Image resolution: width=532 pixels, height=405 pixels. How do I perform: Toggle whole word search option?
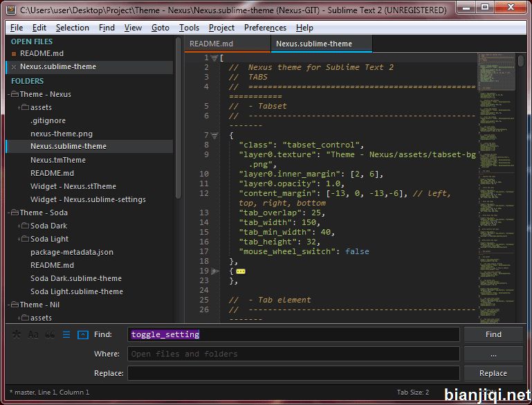(x=50, y=334)
